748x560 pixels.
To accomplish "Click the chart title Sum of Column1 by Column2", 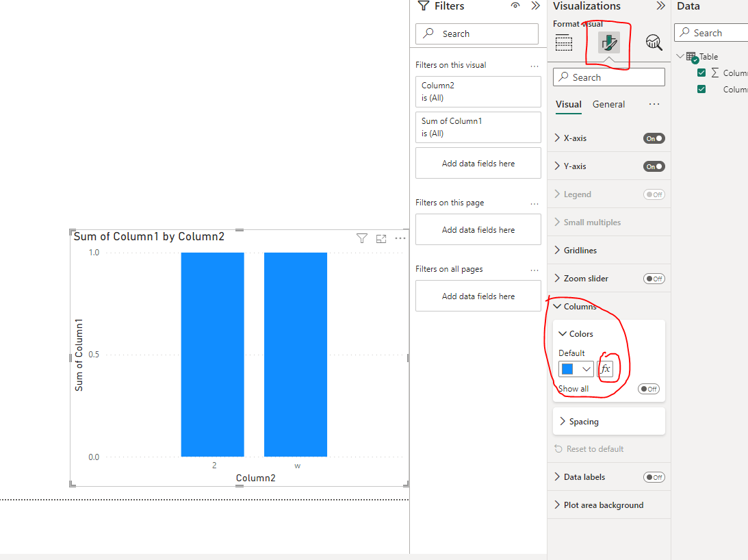I will tap(149, 236).
